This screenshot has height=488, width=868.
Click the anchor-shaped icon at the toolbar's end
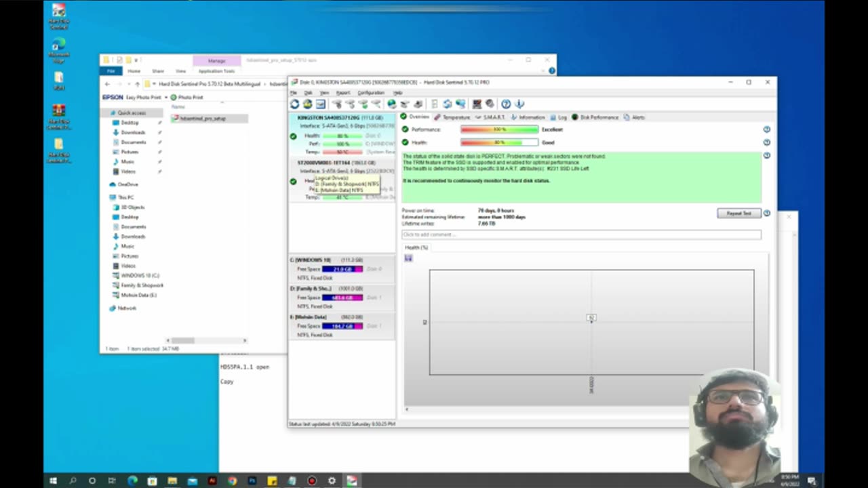tap(519, 104)
